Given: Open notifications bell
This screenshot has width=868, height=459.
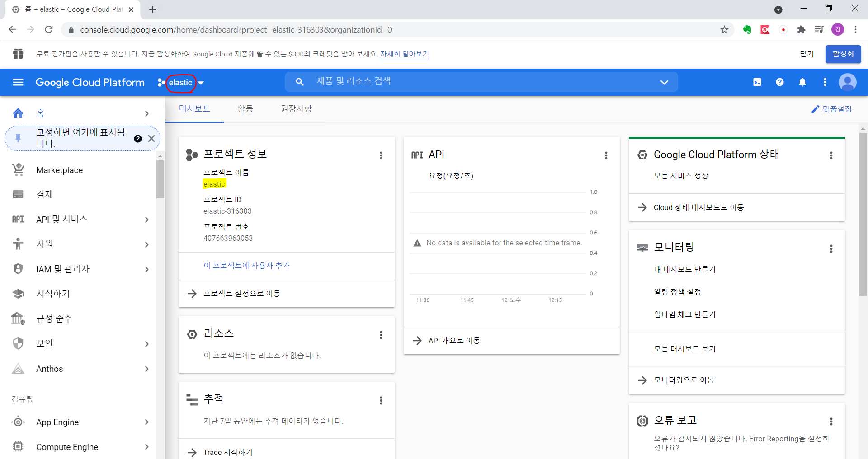Looking at the screenshot, I should [x=802, y=82].
